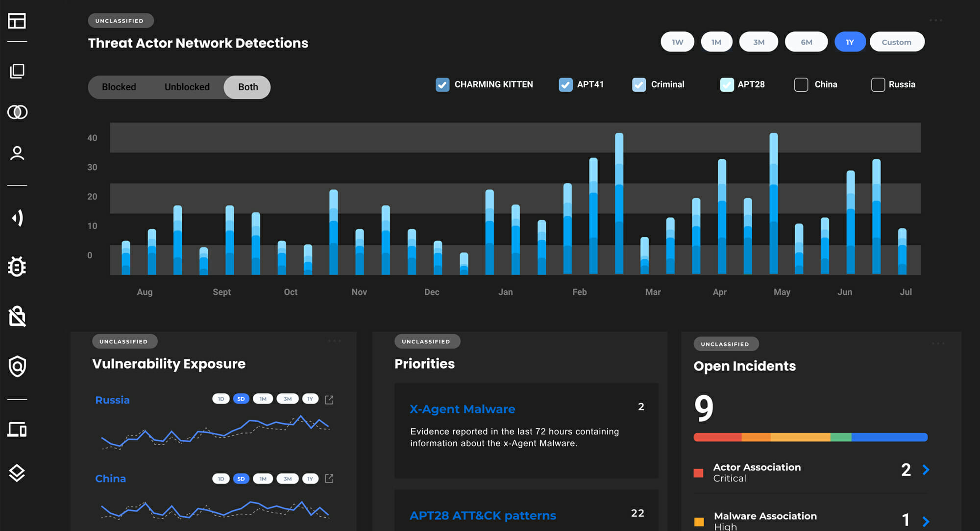Image resolution: width=980 pixels, height=531 pixels.
Task: Select the user profile sidebar icon
Action: (x=17, y=153)
